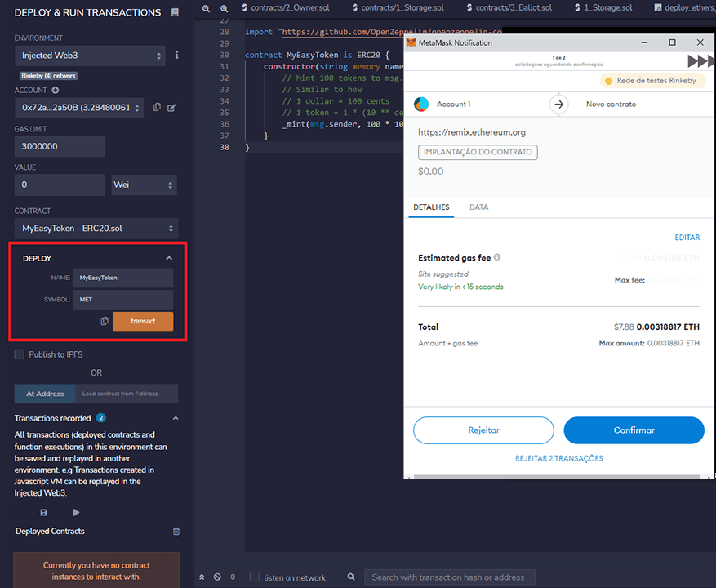This screenshot has width=716, height=588.
Task: Open the Wei unit dropdown
Action: 145,185
